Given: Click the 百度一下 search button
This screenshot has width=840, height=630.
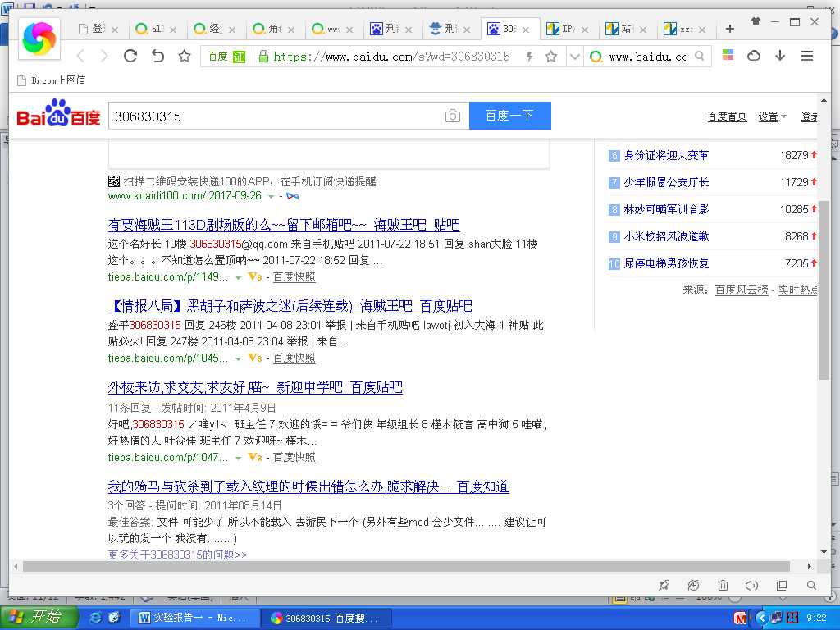Looking at the screenshot, I should [x=509, y=116].
